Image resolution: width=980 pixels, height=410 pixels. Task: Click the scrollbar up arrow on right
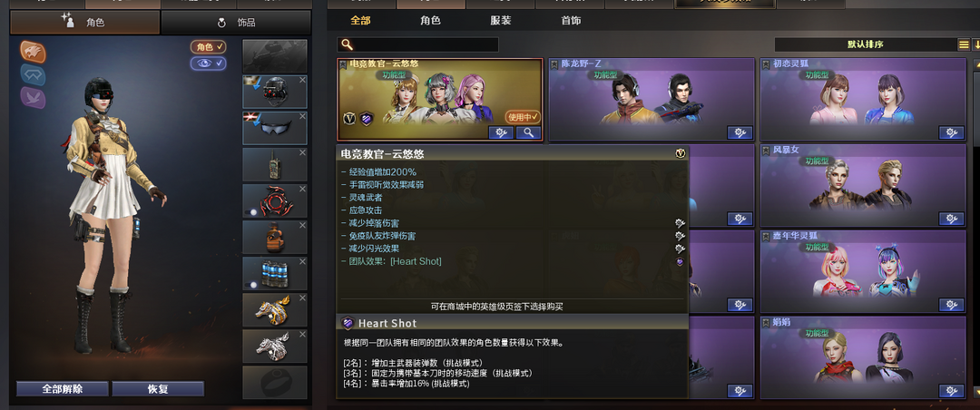pyautogui.click(x=976, y=63)
